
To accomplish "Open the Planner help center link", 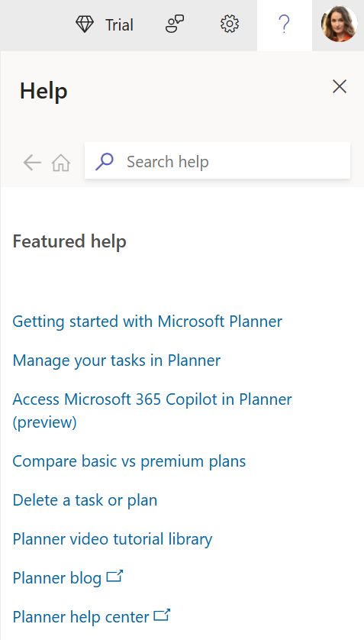I will (x=81, y=617).
